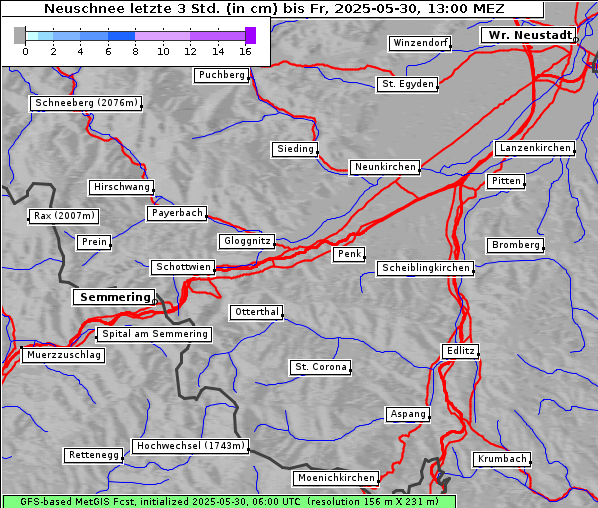Select the St. Egyden label

coord(407,84)
